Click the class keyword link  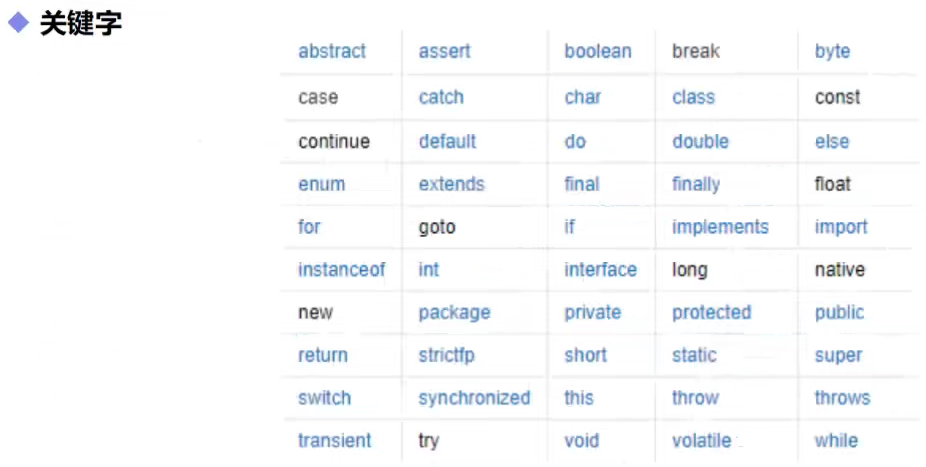(693, 97)
